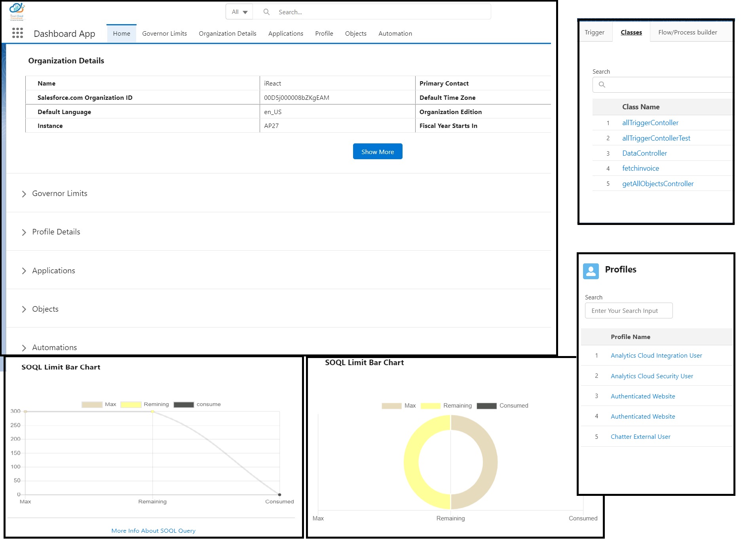Click the global search magnifier icon
This screenshot has width=756, height=541.
point(267,12)
